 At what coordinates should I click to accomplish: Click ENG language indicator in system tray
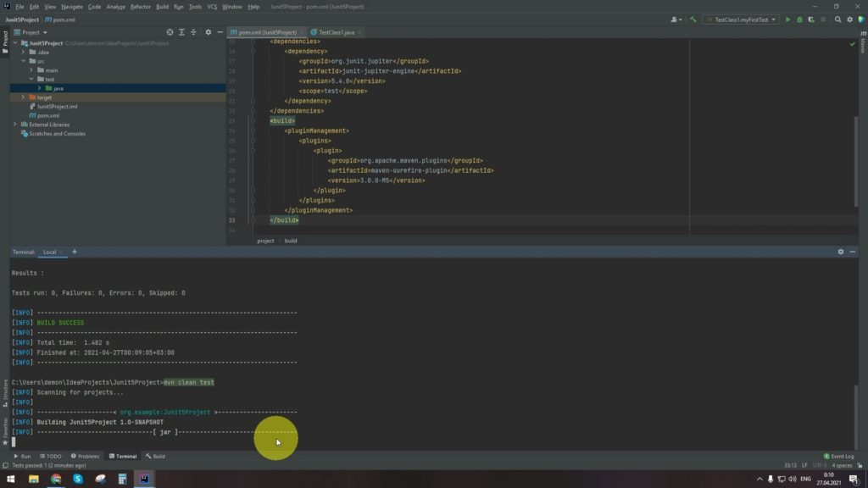(805, 480)
